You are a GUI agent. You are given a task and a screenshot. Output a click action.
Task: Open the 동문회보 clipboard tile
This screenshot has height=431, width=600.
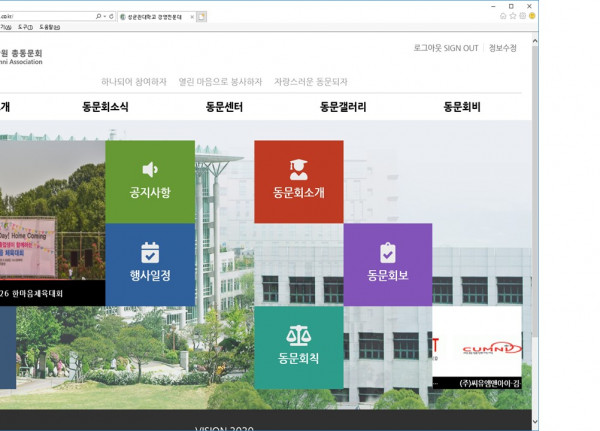click(388, 264)
